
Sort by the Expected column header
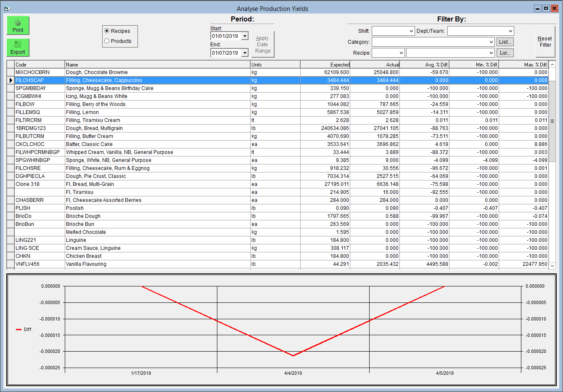point(325,64)
